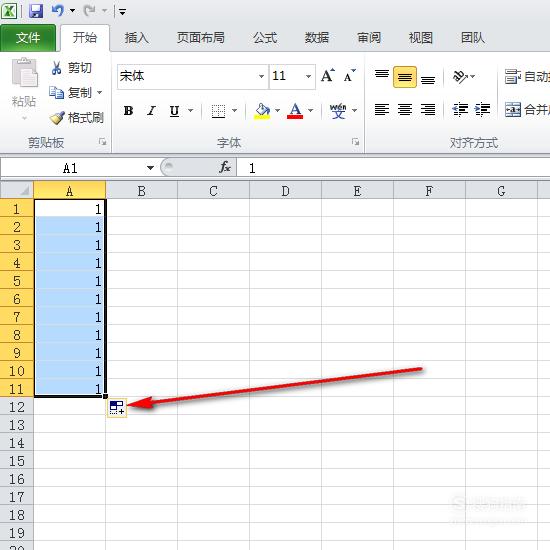Image resolution: width=550 pixels, height=550 pixels.
Task: Toggle Underline formatting
Action: (174, 111)
